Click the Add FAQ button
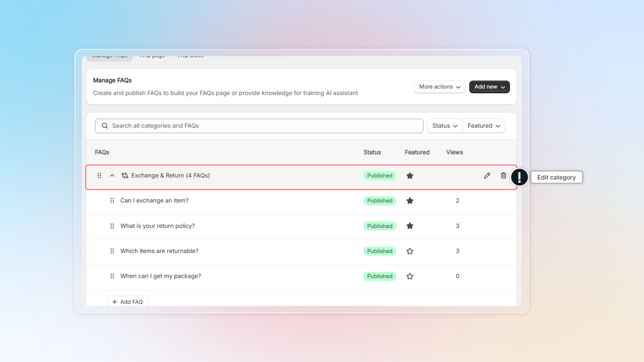The height and width of the screenshot is (362, 644). tap(128, 302)
